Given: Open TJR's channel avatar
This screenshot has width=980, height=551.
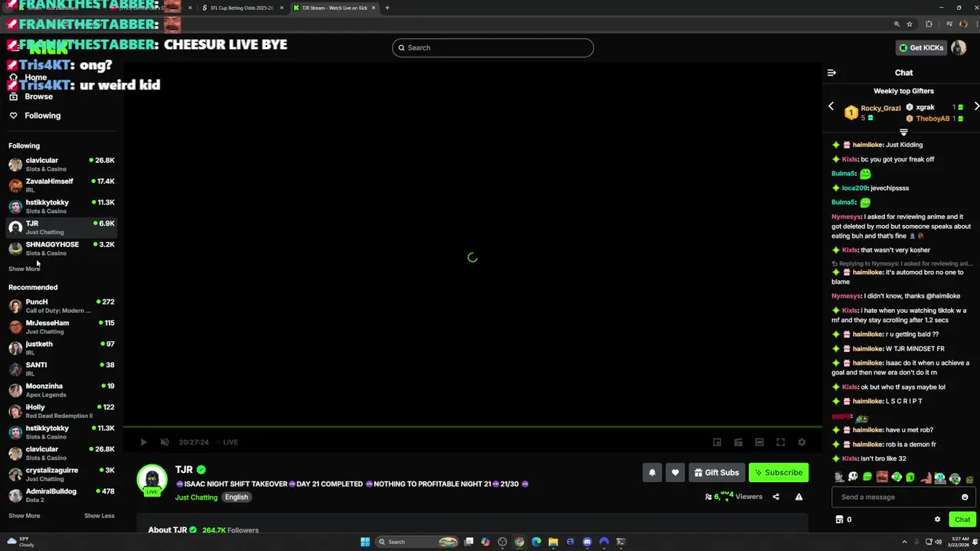Looking at the screenshot, I should pos(152,479).
